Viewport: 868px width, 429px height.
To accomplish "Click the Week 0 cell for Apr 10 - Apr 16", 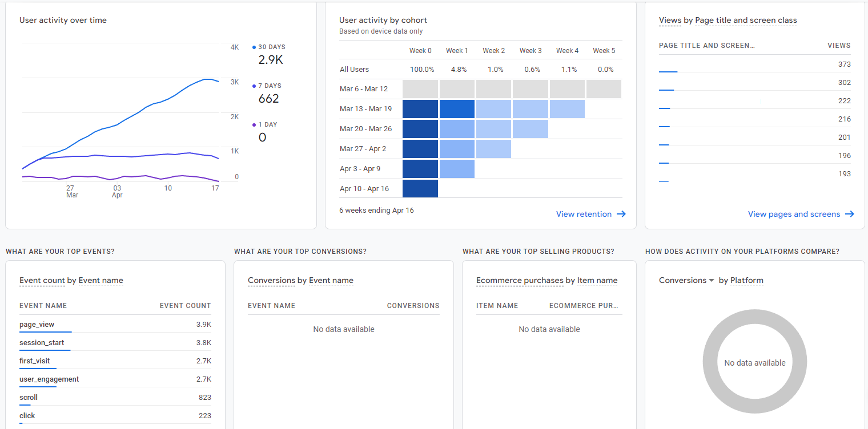I will (420, 189).
